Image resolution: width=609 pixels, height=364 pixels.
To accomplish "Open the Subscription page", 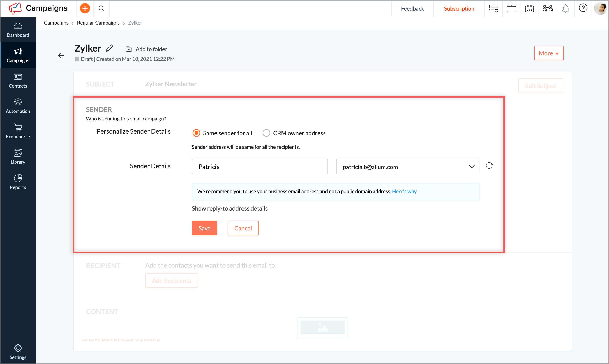I will 459,8.
